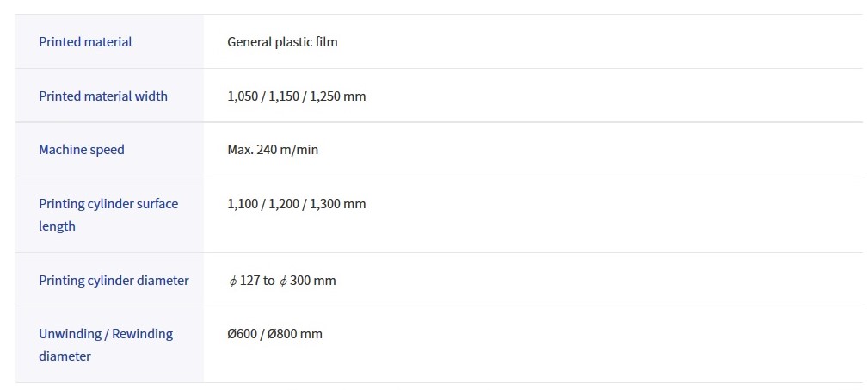Click the φ 127 diameter value

(x=244, y=281)
